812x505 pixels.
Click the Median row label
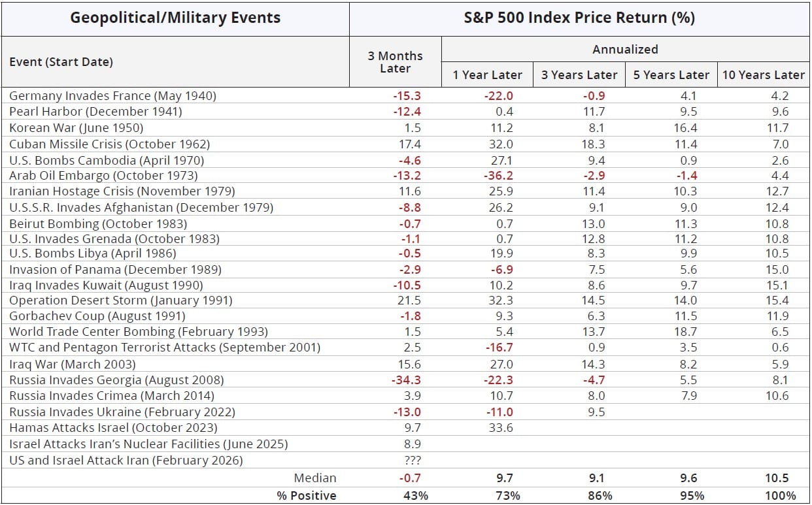pyautogui.click(x=315, y=478)
